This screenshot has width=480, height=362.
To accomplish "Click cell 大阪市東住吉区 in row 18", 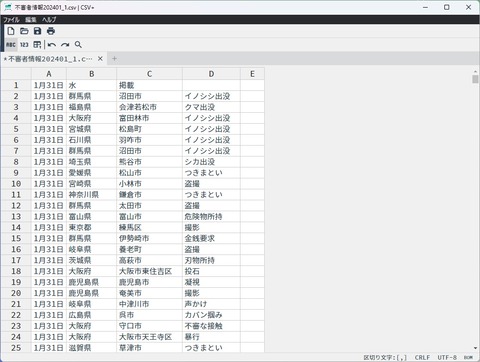I will (149, 271).
